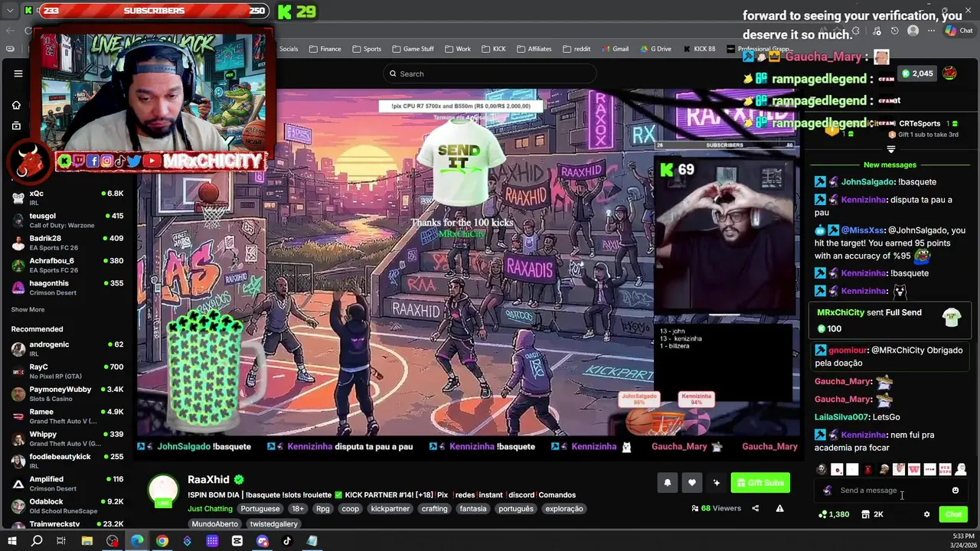Expand the tab list chevron at top-left
This screenshot has width=980, height=551.
pos(10,11)
